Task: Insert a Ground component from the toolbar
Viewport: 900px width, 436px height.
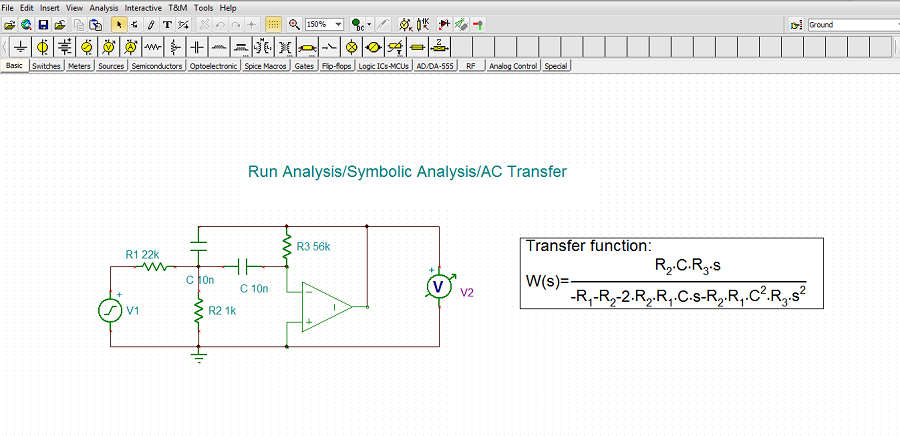Action: (20, 47)
